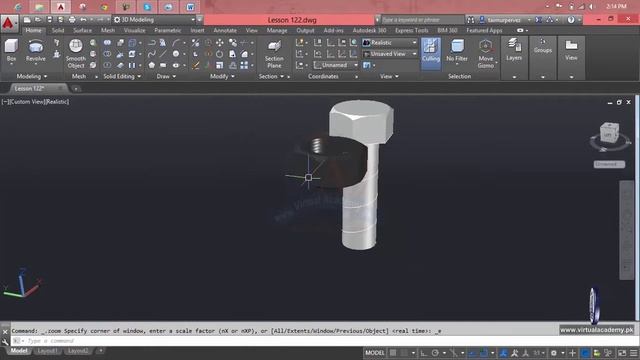Toggle polar tracking in status bar
The width and height of the screenshot is (640, 360).
point(435,353)
